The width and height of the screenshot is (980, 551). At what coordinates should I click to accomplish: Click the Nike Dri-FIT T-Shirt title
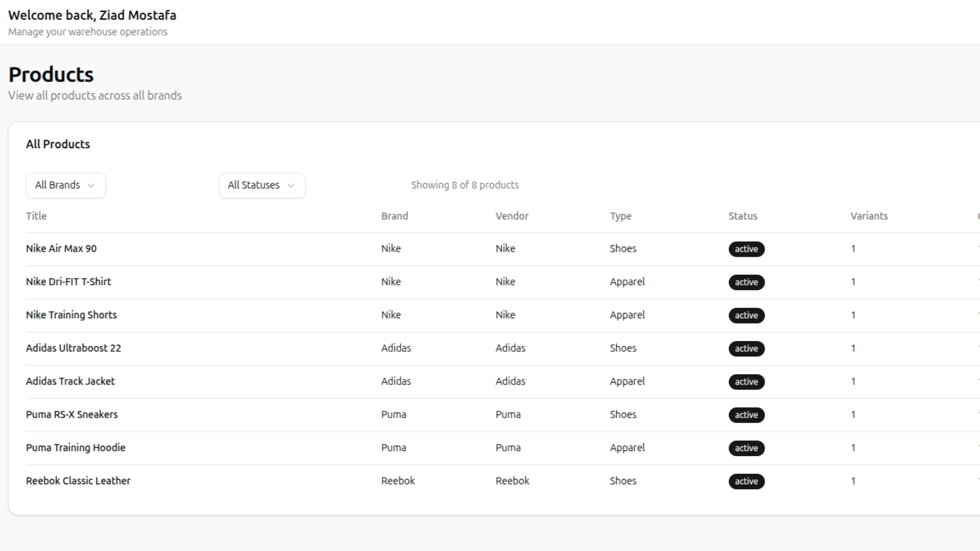click(68, 282)
